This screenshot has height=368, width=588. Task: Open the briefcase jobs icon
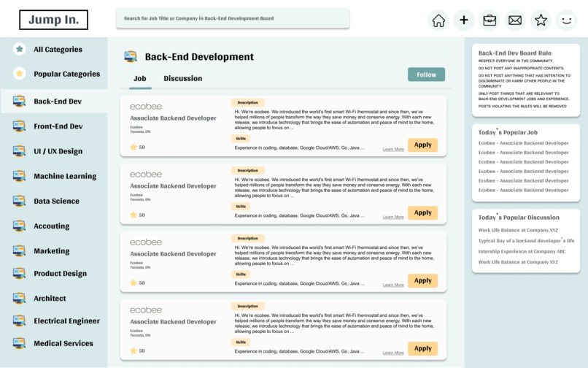[490, 20]
